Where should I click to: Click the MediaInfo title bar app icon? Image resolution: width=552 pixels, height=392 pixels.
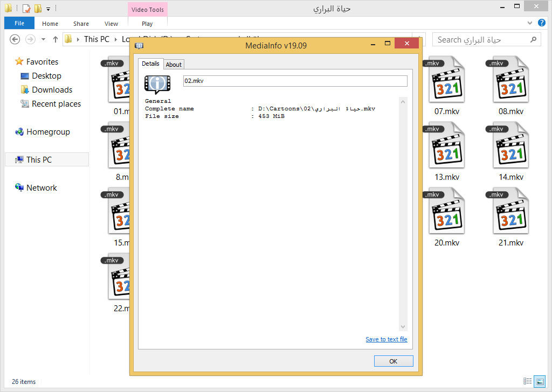pos(140,46)
